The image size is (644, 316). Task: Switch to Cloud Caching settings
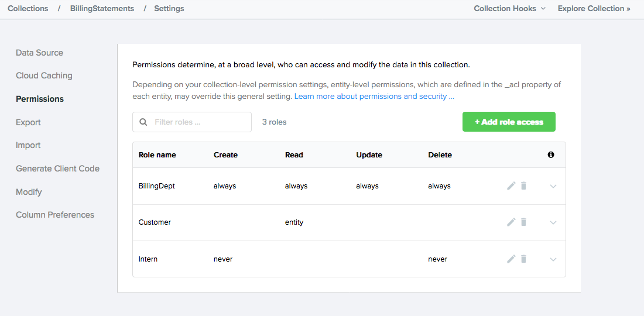44,75
